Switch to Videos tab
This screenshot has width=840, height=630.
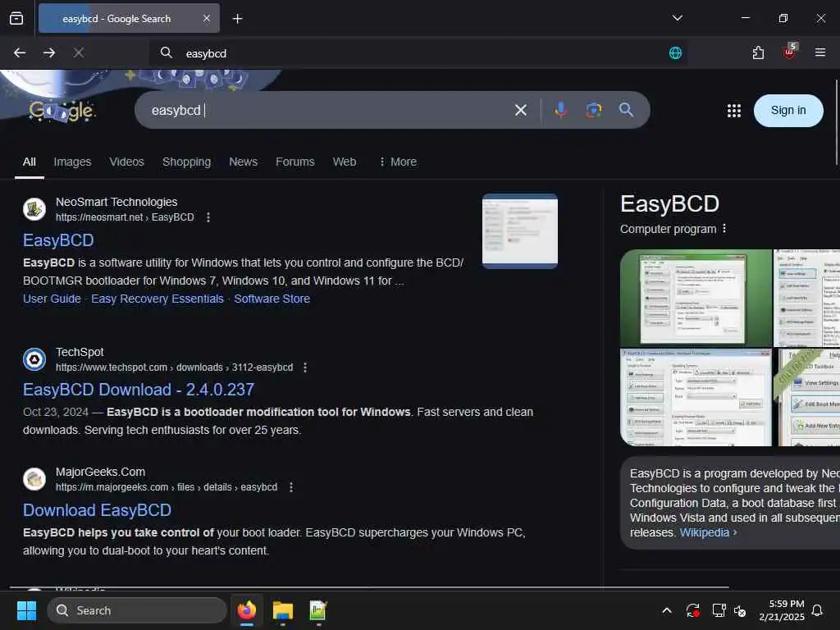(127, 162)
